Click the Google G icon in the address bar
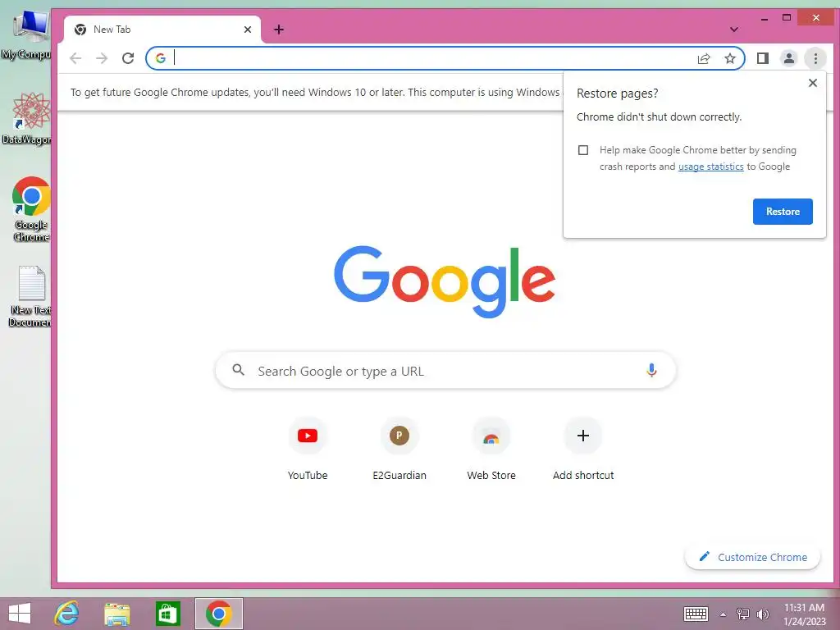The image size is (840, 630). (160, 58)
